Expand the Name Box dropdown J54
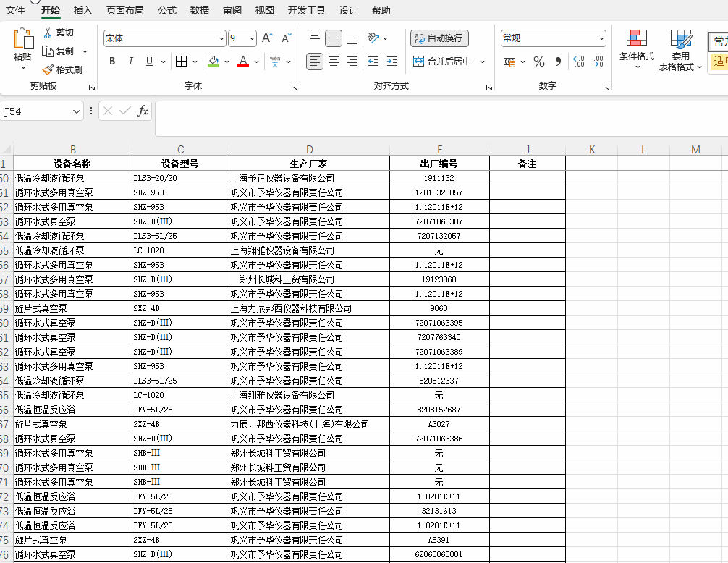728x563 pixels. coord(77,111)
